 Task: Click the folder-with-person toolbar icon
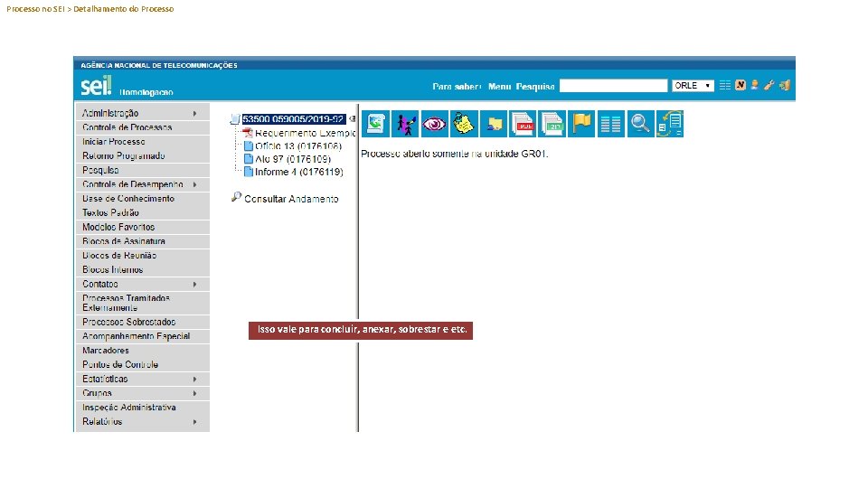[x=494, y=124]
